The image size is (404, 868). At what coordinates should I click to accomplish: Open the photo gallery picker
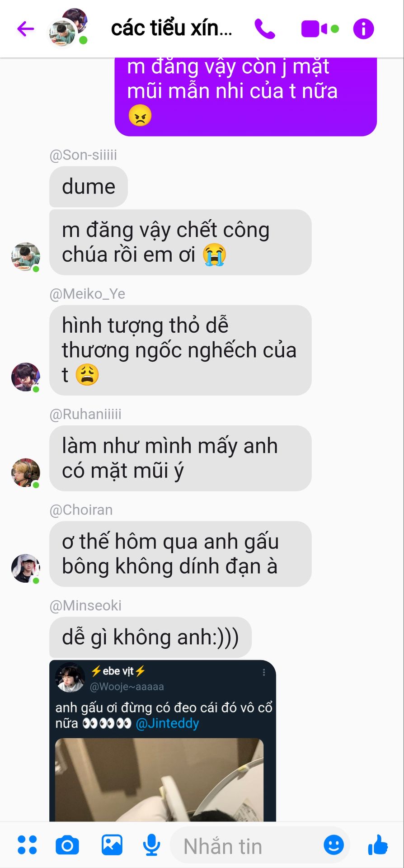(x=112, y=844)
